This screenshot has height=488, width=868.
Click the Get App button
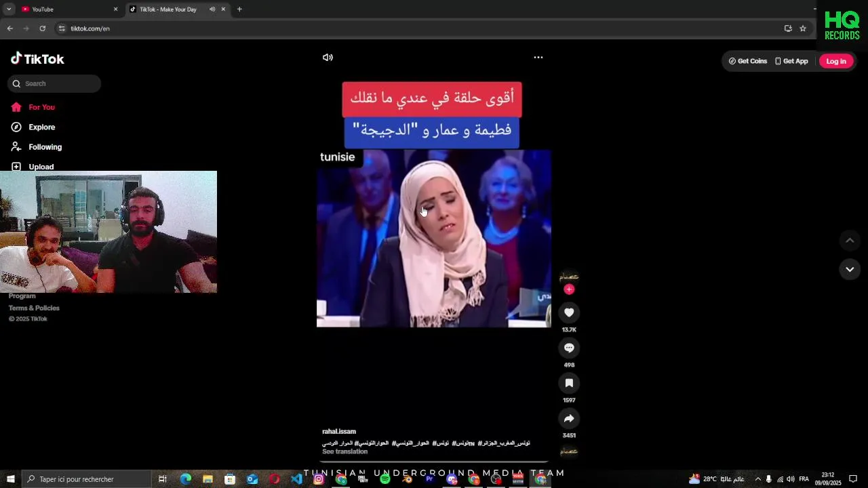tap(791, 61)
